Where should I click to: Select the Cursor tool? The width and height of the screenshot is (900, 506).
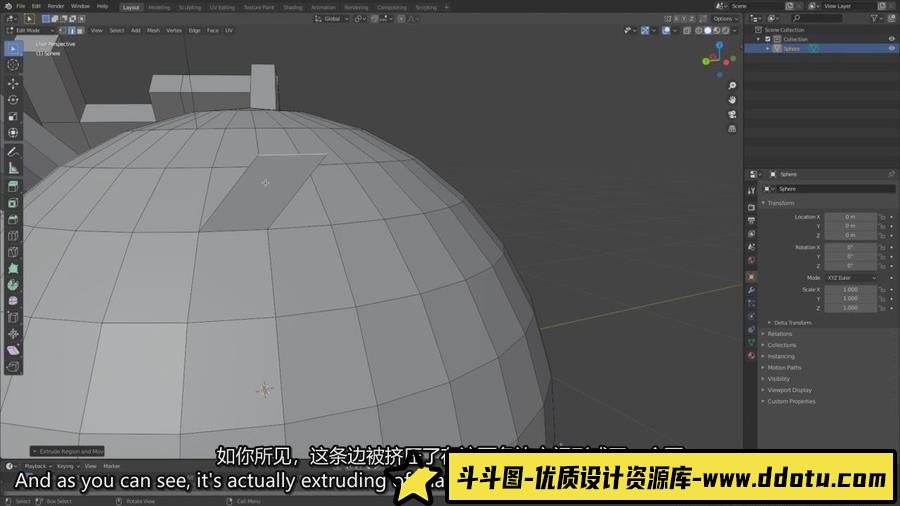[13, 65]
